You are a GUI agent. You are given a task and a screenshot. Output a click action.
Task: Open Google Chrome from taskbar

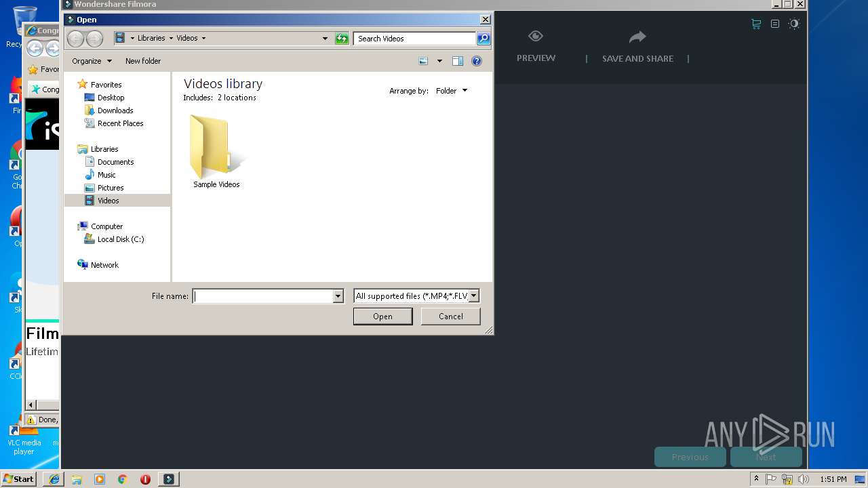click(x=123, y=479)
